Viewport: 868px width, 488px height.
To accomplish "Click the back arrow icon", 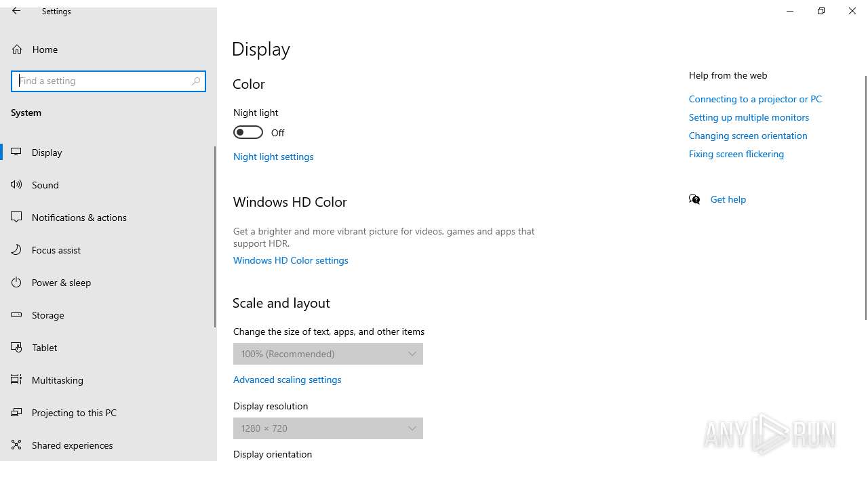I will point(16,11).
